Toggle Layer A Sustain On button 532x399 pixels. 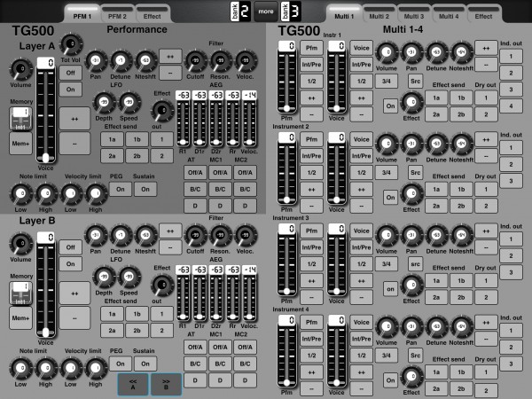(x=145, y=190)
